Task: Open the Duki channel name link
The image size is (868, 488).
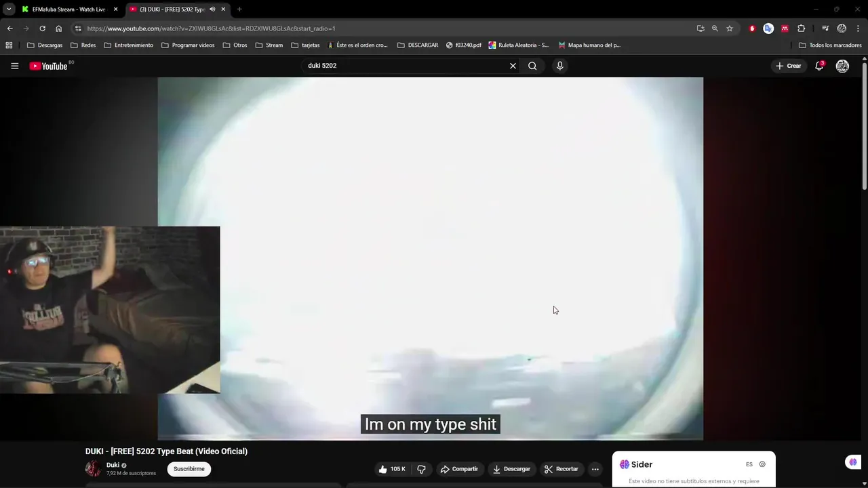Action: coord(113,465)
